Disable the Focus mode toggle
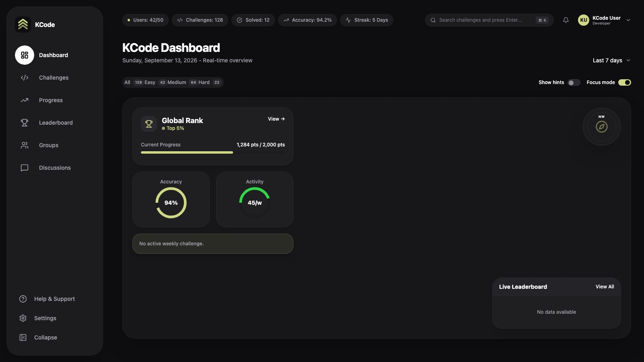The height and width of the screenshot is (362, 644). tap(625, 82)
